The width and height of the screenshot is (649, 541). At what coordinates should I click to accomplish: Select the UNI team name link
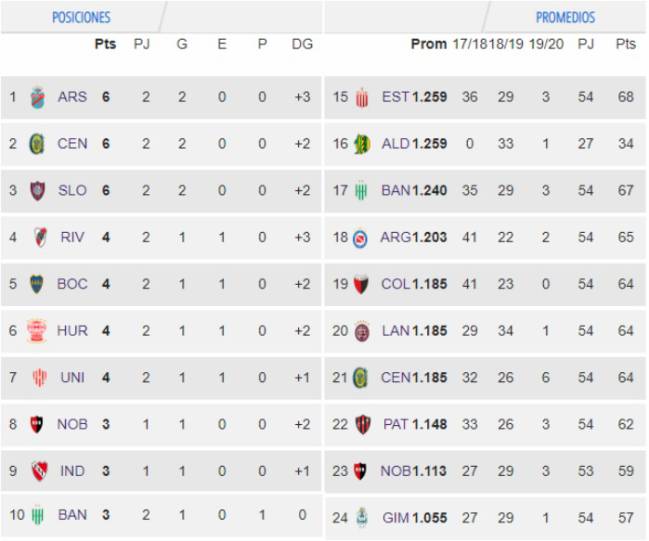tap(72, 377)
